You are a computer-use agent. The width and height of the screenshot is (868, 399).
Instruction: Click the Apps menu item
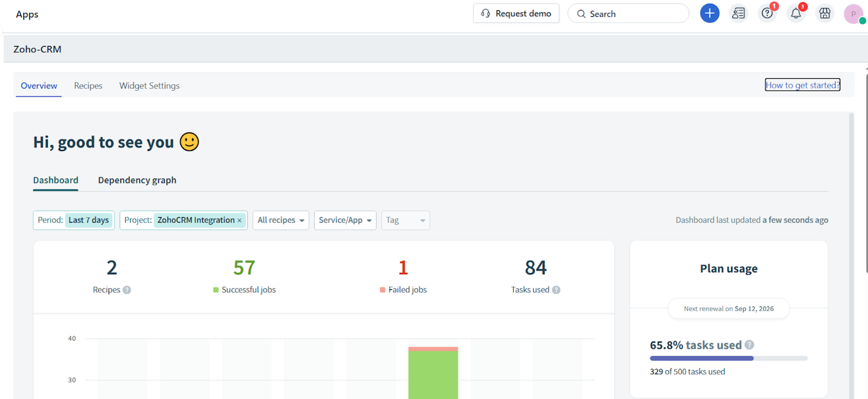[27, 14]
